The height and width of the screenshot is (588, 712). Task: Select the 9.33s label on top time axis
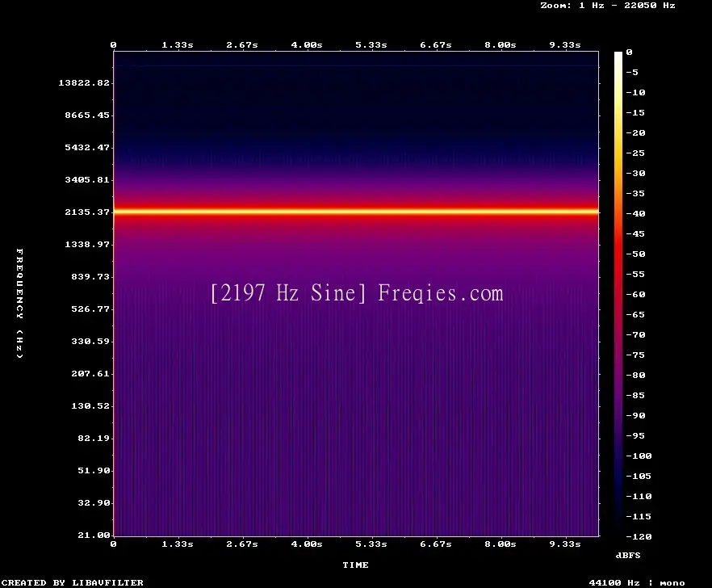coord(565,45)
